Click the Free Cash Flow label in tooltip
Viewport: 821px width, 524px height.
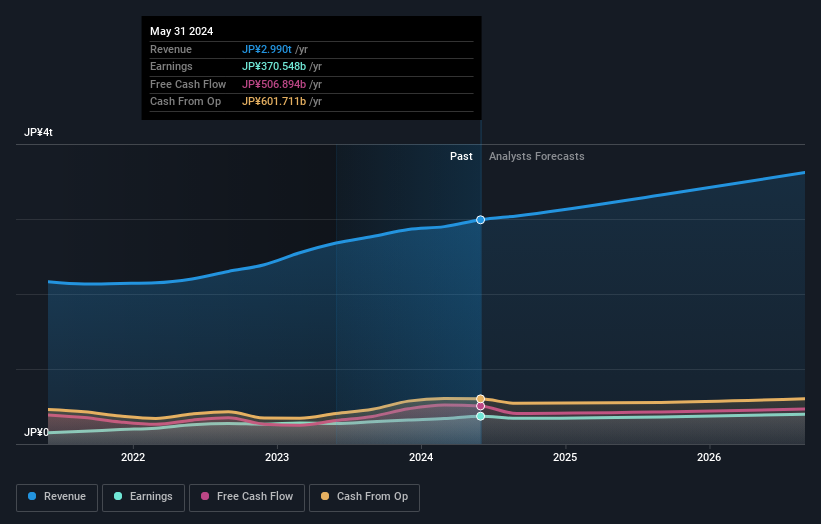click(188, 84)
